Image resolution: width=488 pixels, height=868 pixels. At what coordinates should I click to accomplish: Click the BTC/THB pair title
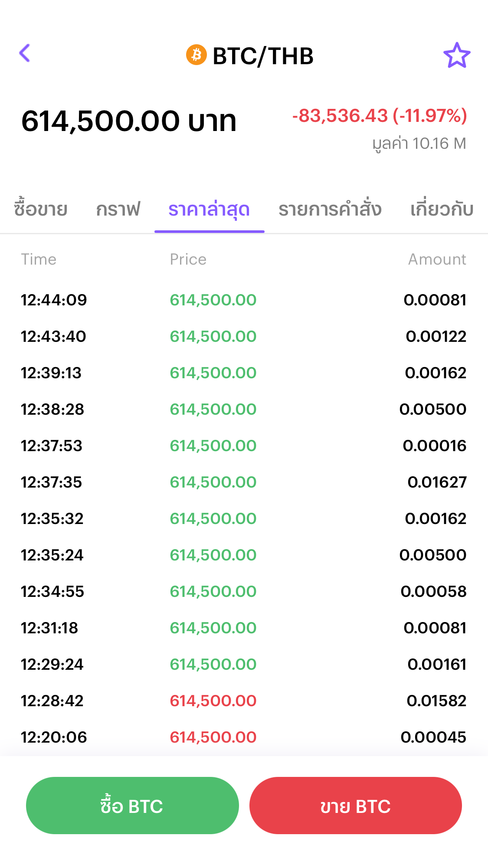[x=263, y=56]
